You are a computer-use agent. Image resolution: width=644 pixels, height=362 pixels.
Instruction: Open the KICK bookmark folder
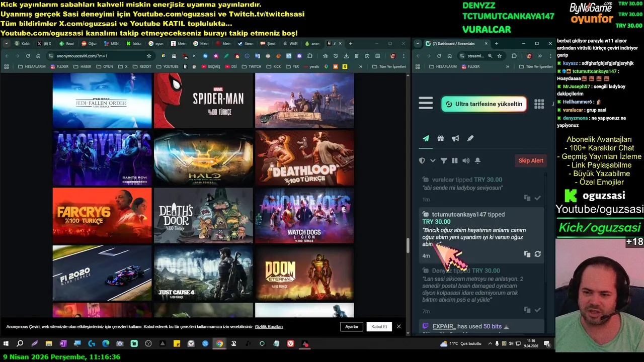point(274,66)
